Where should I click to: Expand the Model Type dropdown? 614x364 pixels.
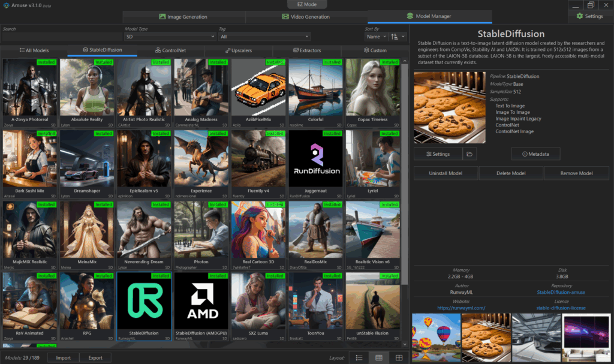point(170,37)
